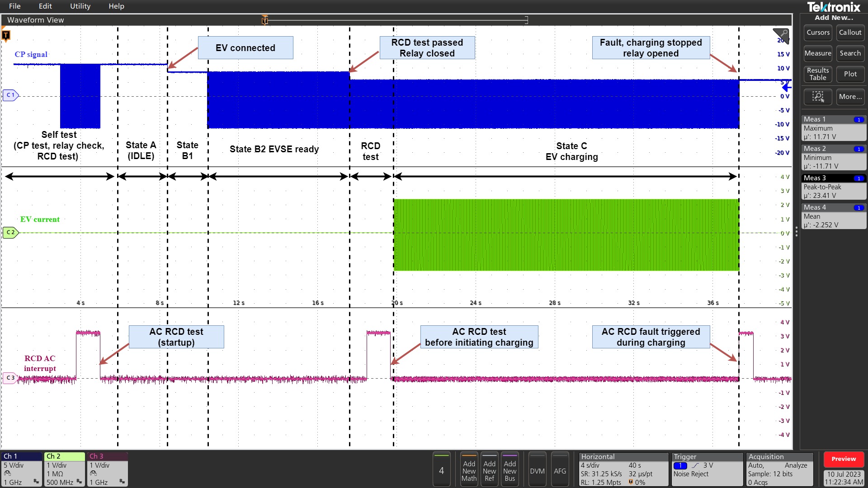The image size is (868, 488).
Task: Toggle the AFG generator button
Action: click(560, 471)
